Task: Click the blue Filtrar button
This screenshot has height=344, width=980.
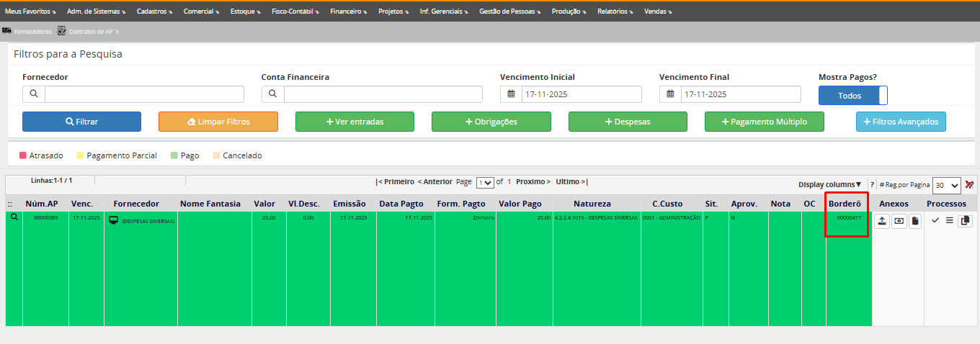Action: click(81, 122)
